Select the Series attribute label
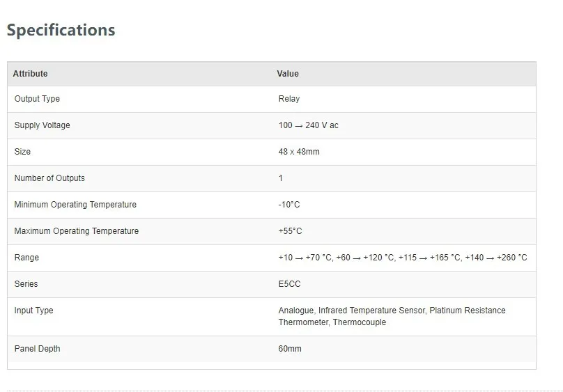 (x=26, y=284)
